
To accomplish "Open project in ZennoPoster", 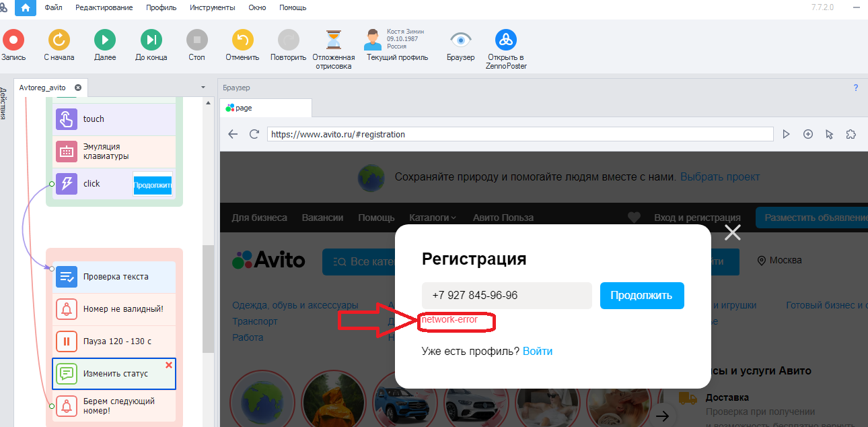I will click(506, 49).
